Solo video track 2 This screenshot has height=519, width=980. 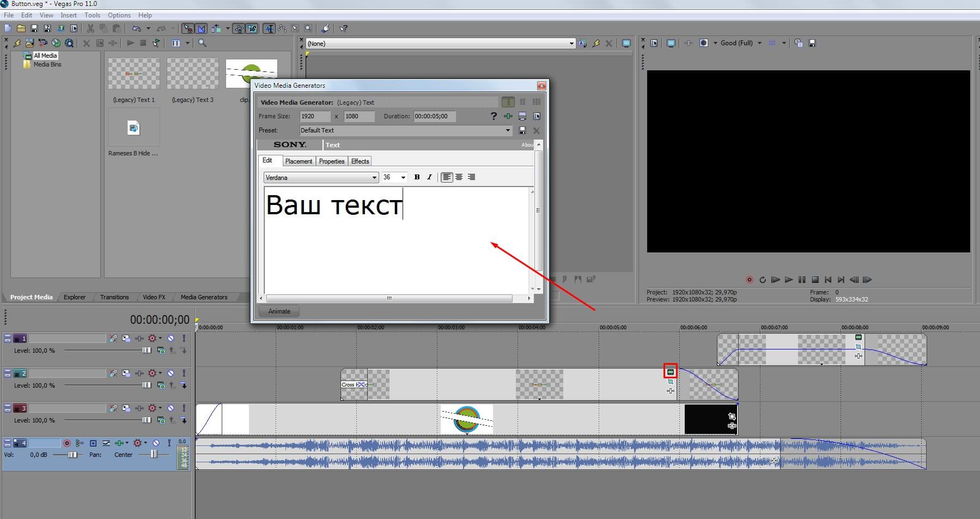[x=184, y=373]
